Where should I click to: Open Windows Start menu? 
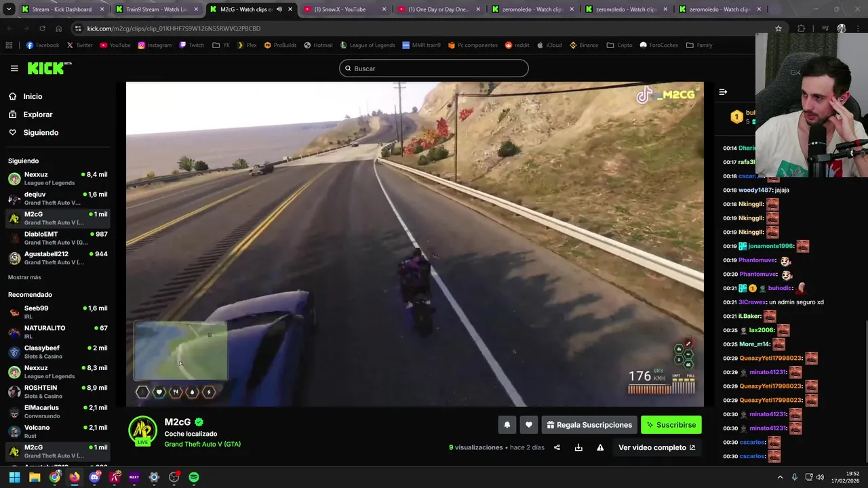14,477
